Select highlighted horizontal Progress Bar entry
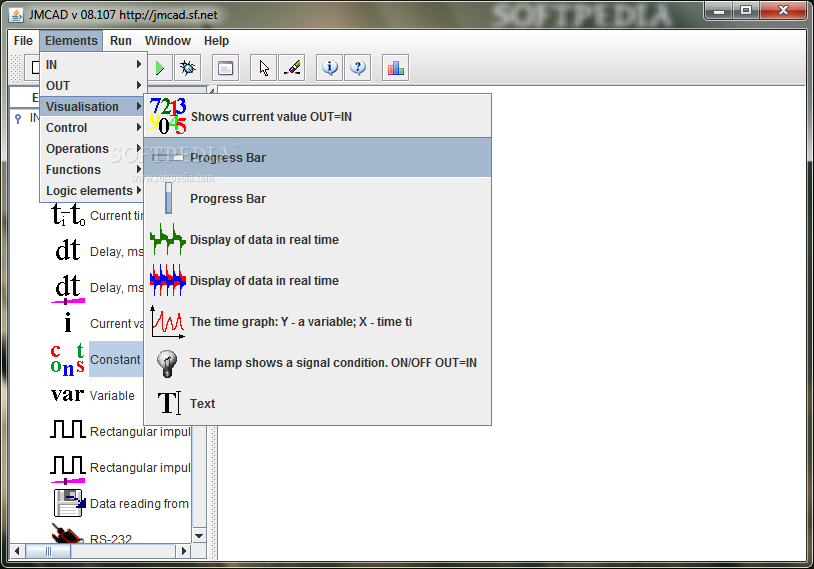The image size is (814, 569). 318,157
